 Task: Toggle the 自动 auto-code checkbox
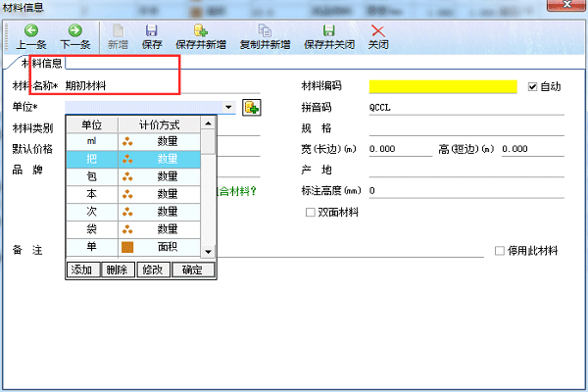coord(533,86)
